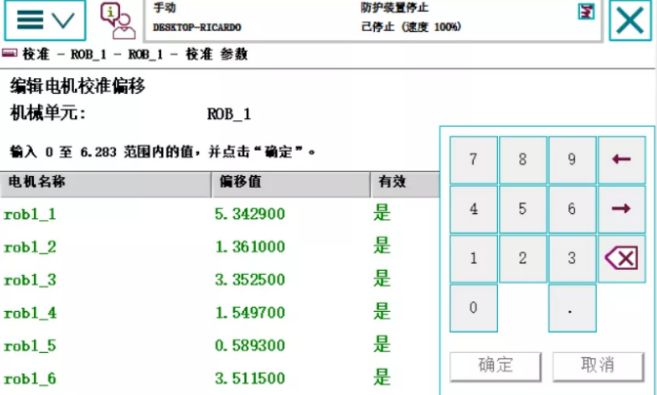Open the ABB main menu hamburger button

tap(45, 21)
